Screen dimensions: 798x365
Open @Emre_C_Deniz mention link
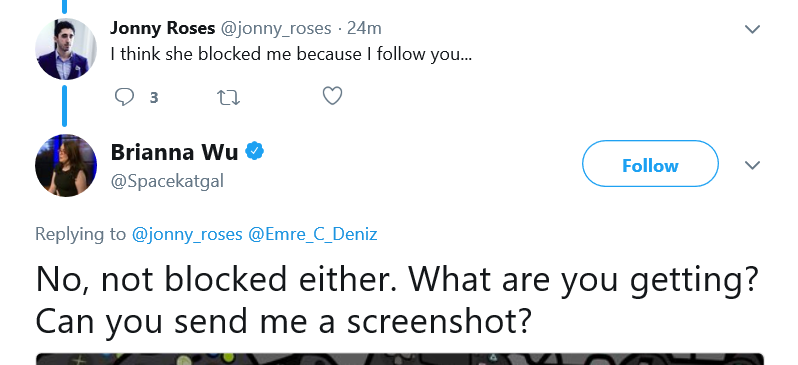312,234
